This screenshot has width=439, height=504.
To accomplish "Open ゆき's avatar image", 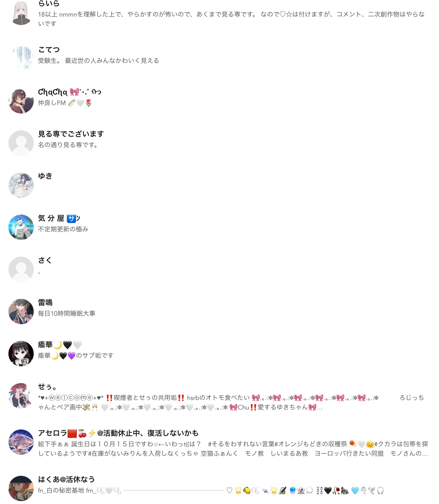I will pos(21,185).
